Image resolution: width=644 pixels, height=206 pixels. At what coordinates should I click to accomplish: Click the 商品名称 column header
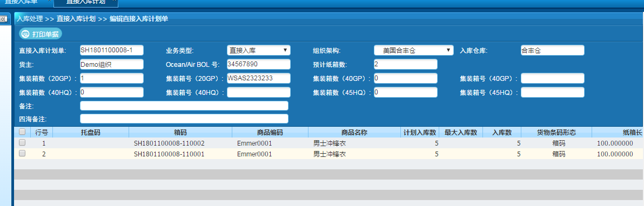pos(354,132)
